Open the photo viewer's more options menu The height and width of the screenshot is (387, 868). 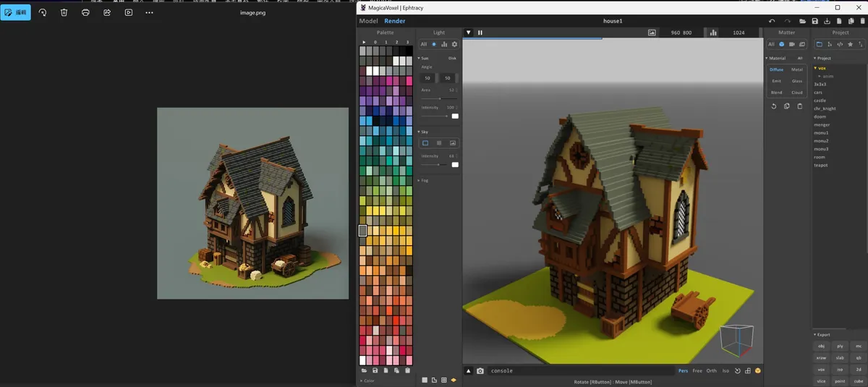pos(149,12)
